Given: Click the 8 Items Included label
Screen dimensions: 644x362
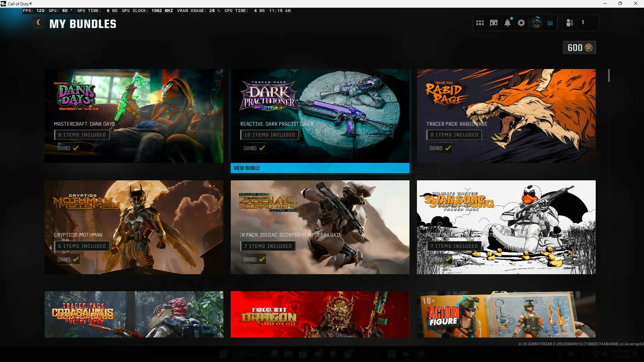Looking at the screenshot, I should [454, 135].
